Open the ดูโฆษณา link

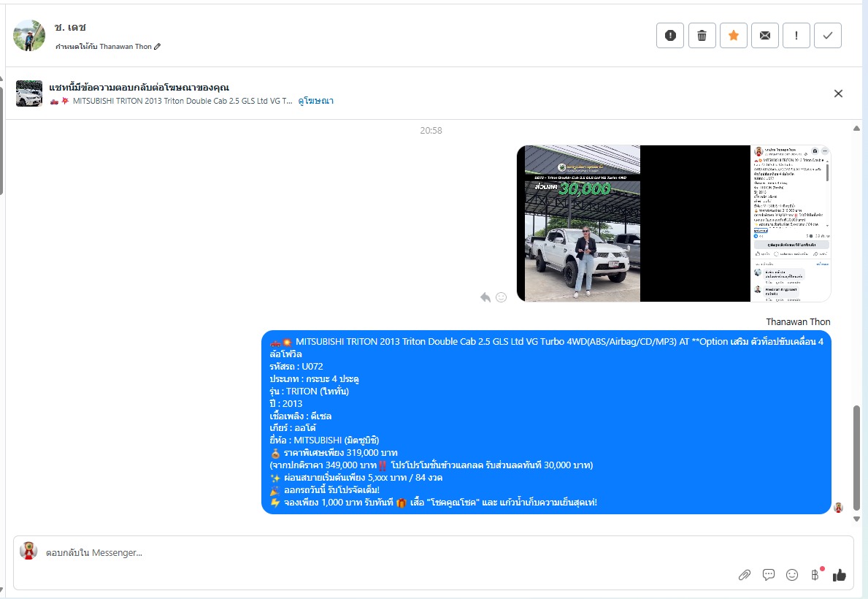[315, 101]
